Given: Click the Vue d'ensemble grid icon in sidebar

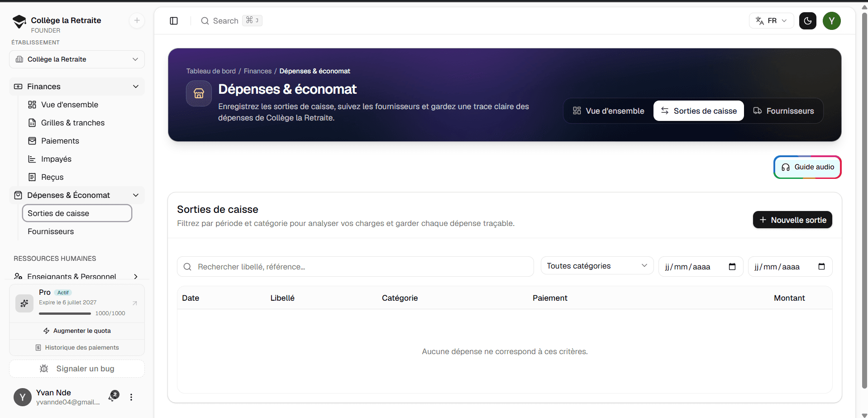Looking at the screenshot, I should (32, 105).
